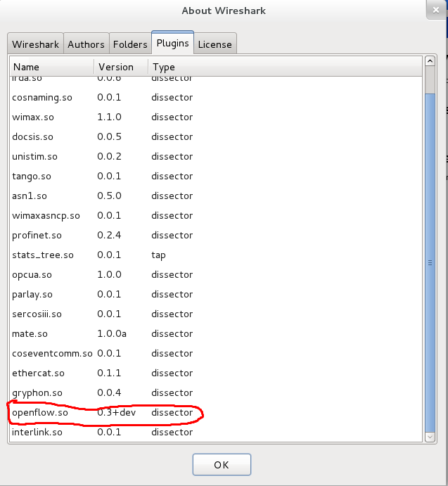Screen dimensions: 448x486
Task: Click the 0.0.4 version cell
Action: (109, 392)
